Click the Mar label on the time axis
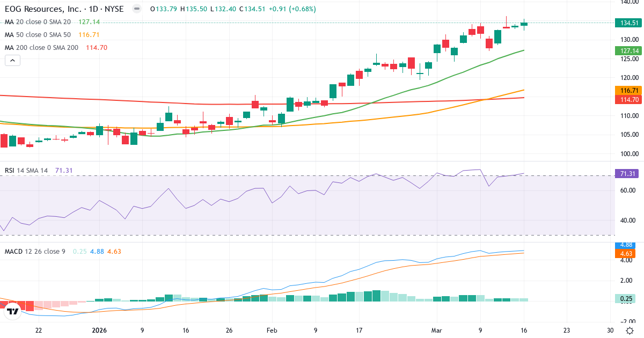This screenshot has width=644, height=338. 437,330
